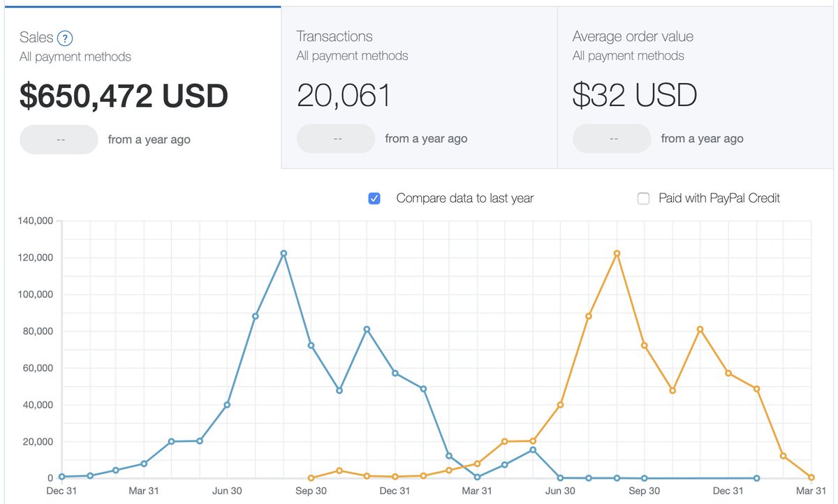Click "from a year ago" under Transactions
Screen dimensions: 838x504
tap(426, 138)
